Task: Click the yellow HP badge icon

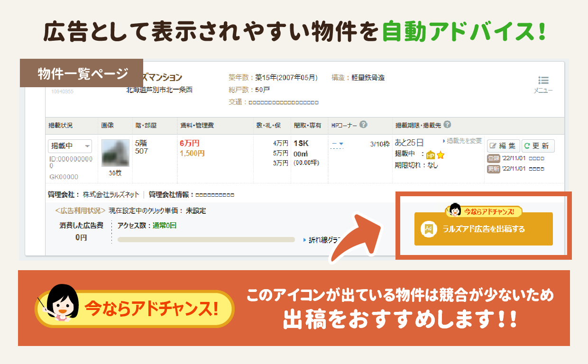Action: [x=431, y=155]
